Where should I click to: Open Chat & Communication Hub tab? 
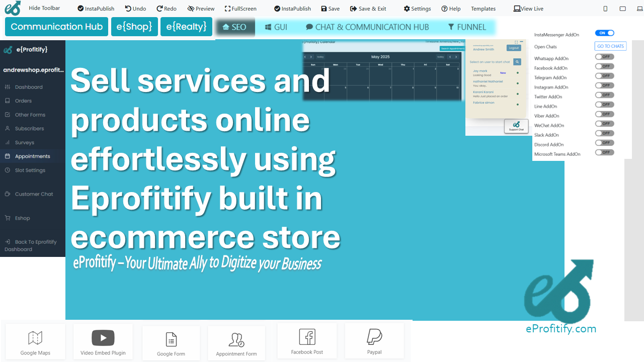tap(367, 27)
